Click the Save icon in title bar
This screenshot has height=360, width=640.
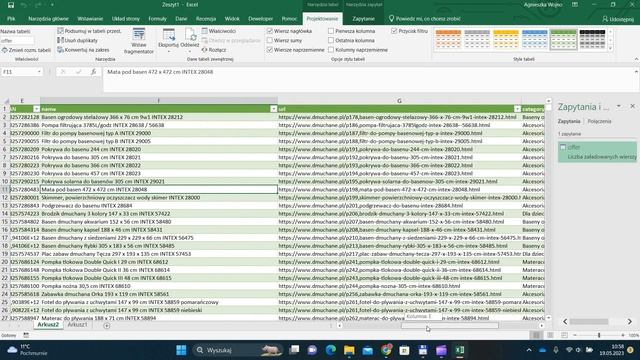pos(11,5)
